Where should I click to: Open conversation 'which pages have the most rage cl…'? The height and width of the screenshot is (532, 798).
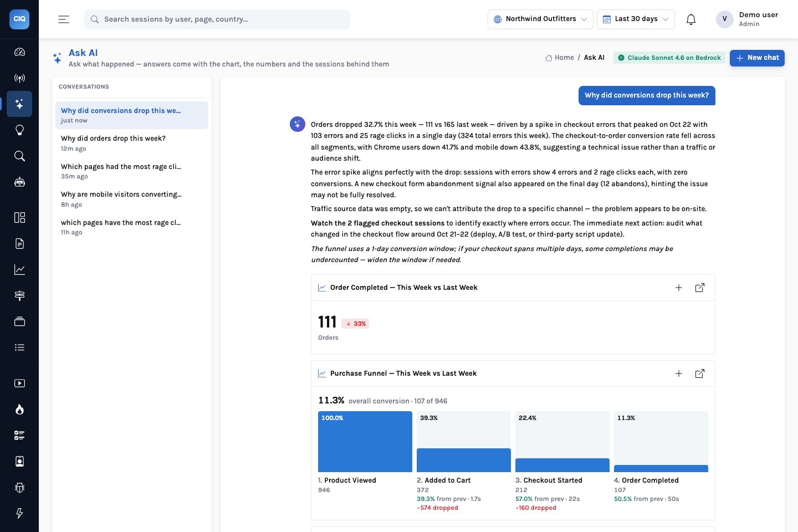pyautogui.click(x=132, y=227)
